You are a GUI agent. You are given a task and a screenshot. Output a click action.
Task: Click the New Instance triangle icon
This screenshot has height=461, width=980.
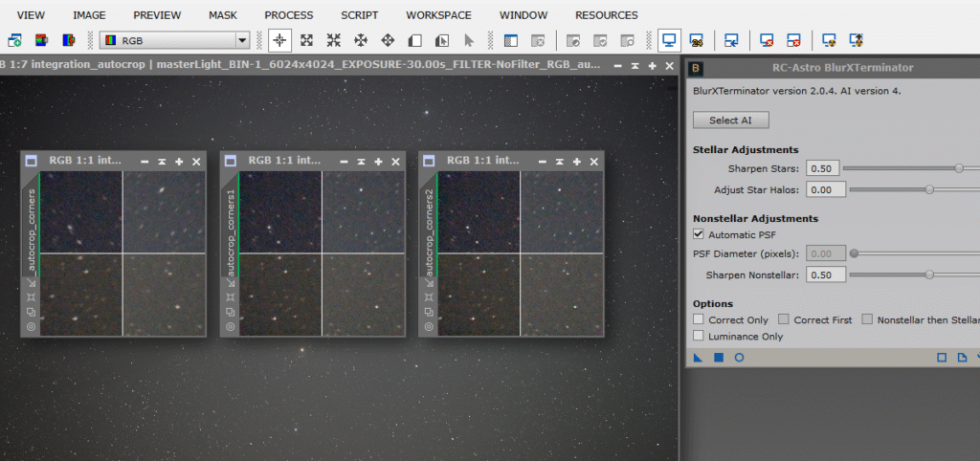698,358
